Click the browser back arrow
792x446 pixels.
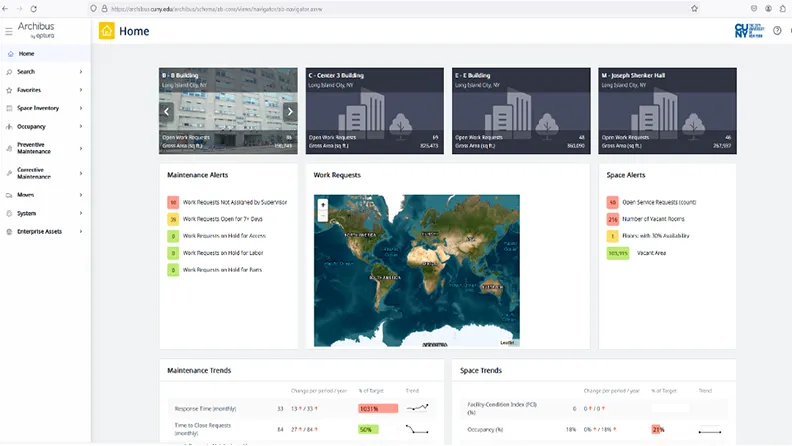[5, 9]
